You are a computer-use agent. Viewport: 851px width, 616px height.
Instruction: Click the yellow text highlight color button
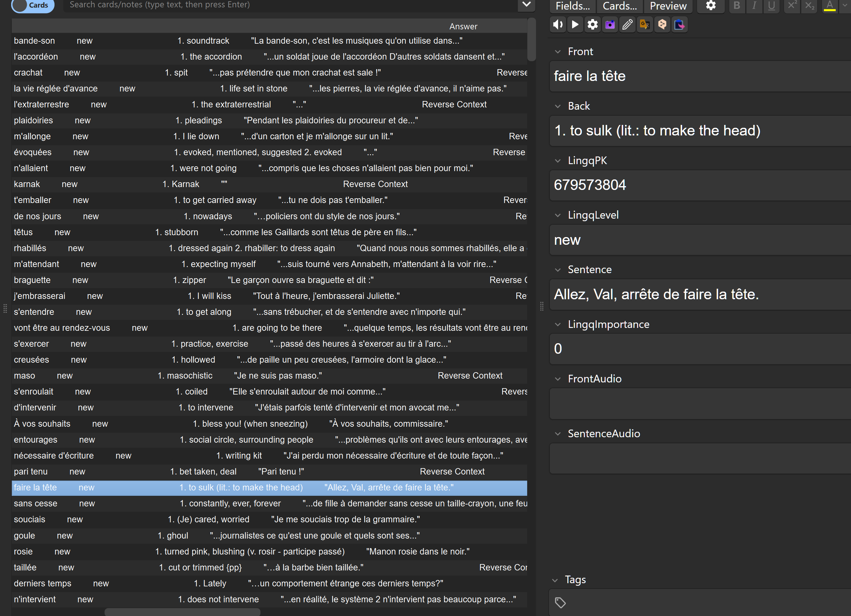coord(830,6)
